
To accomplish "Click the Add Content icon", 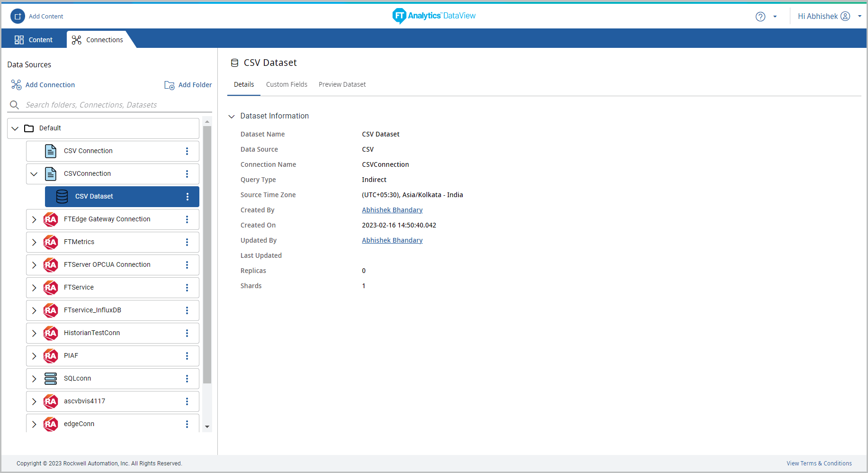I will [x=18, y=16].
